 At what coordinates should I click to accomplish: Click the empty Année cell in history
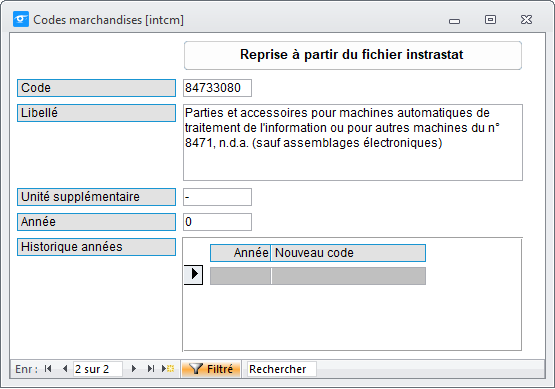[x=240, y=276]
